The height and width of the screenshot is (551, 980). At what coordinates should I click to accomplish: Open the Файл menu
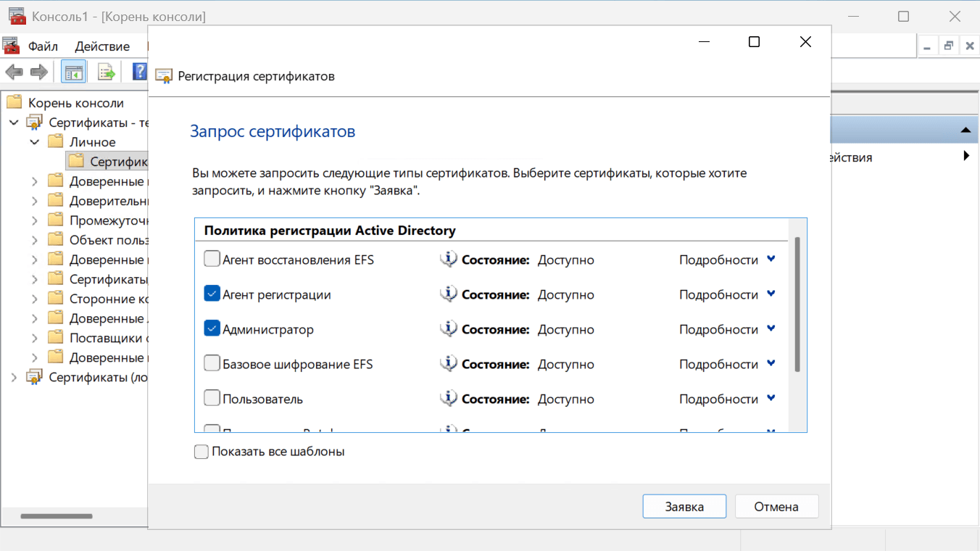43,46
